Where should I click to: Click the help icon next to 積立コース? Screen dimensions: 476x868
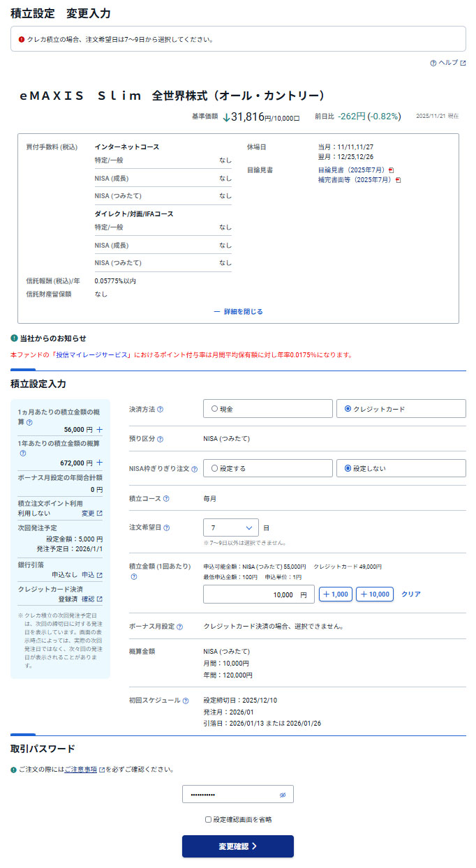(x=166, y=499)
